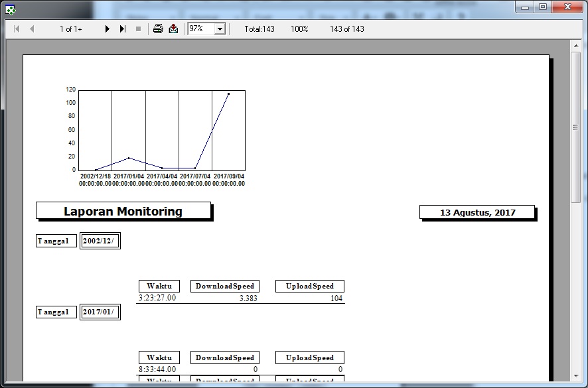Print the report using the printer icon
Image resolution: width=588 pixels, height=388 pixels.
pos(158,29)
